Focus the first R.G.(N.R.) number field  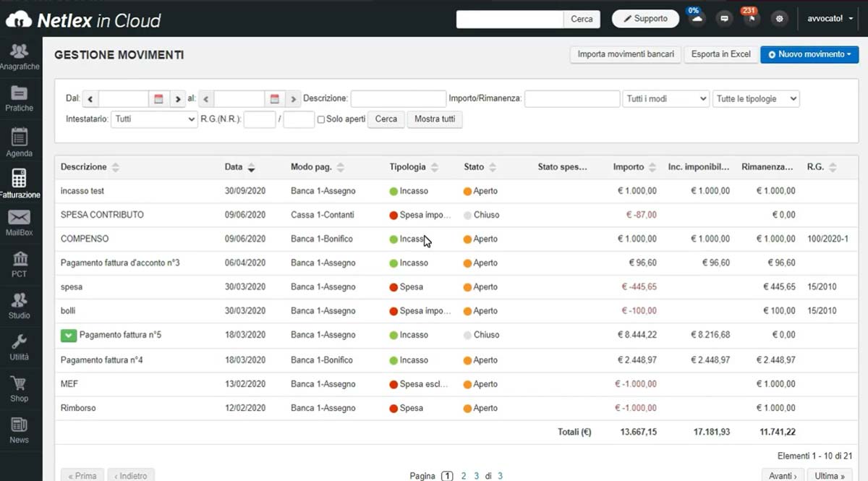pos(260,119)
